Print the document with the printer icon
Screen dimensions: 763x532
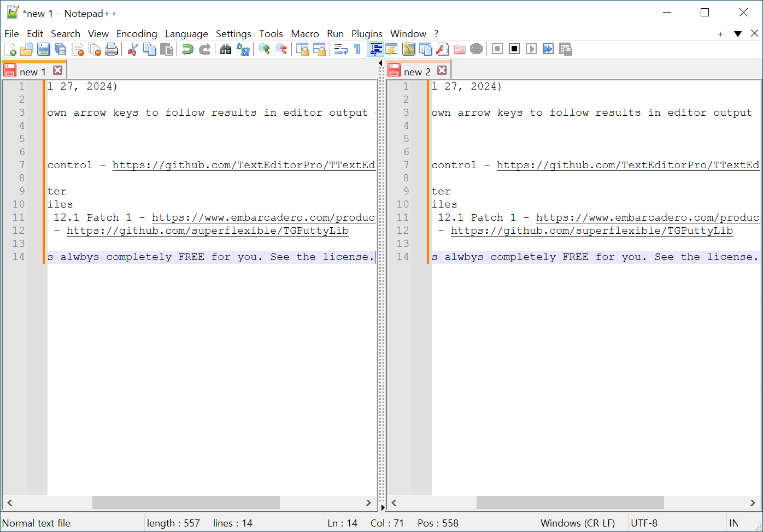coord(111,49)
